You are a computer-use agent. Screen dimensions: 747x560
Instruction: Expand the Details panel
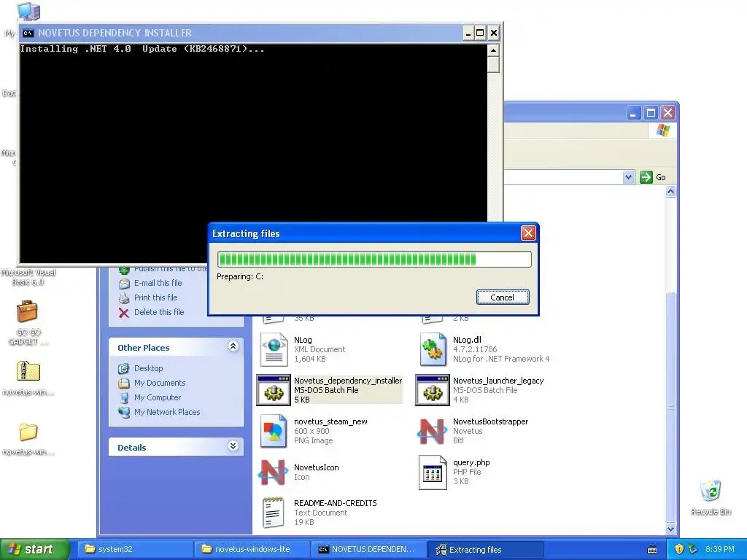click(233, 446)
